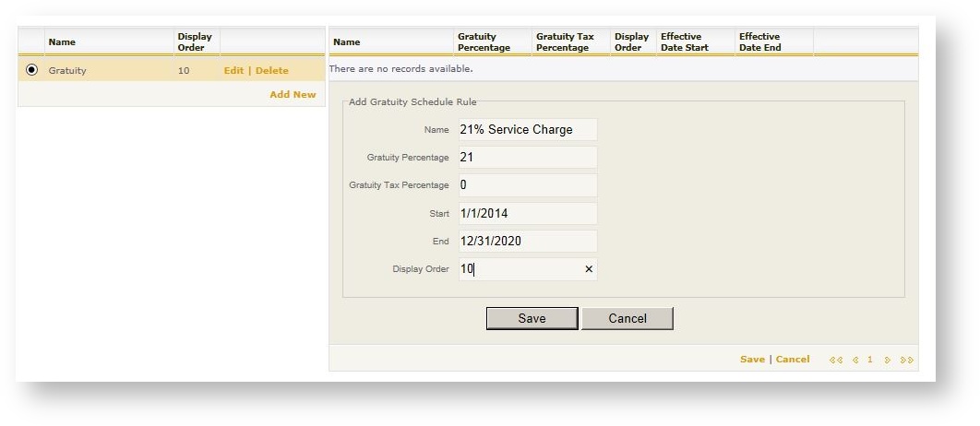Click the orange Save link in the footer
The width and height of the screenshot is (980, 426).
(x=752, y=360)
